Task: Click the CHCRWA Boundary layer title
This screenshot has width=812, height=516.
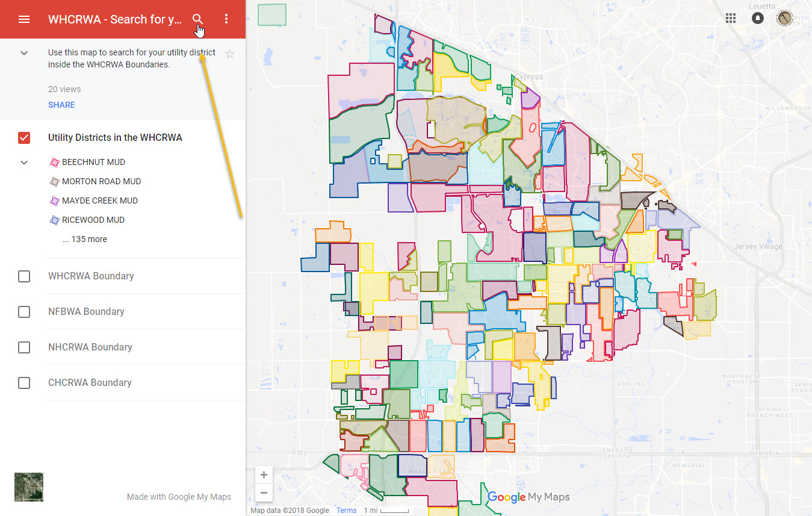Action: pos(90,382)
